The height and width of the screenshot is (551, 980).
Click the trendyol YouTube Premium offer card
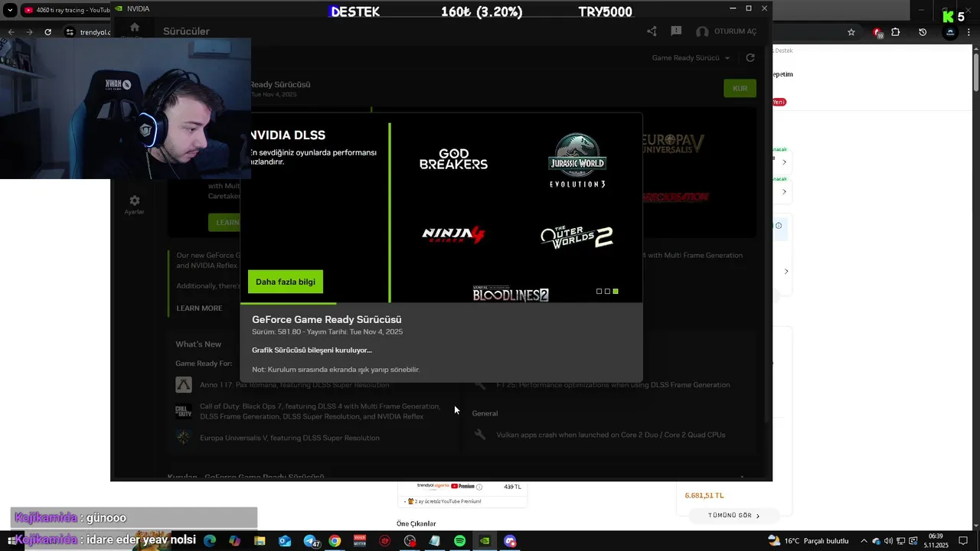462,494
